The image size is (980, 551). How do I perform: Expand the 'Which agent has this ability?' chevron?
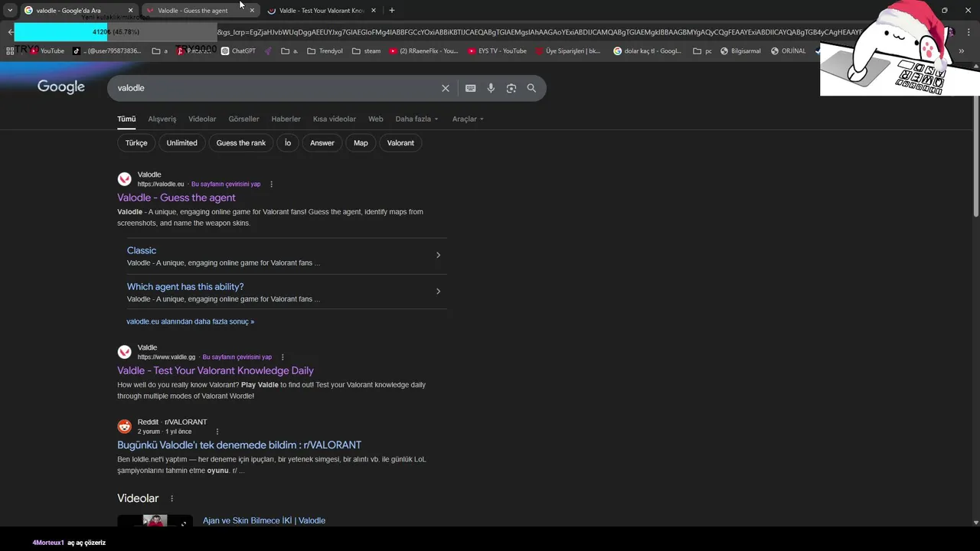[438, 292]
